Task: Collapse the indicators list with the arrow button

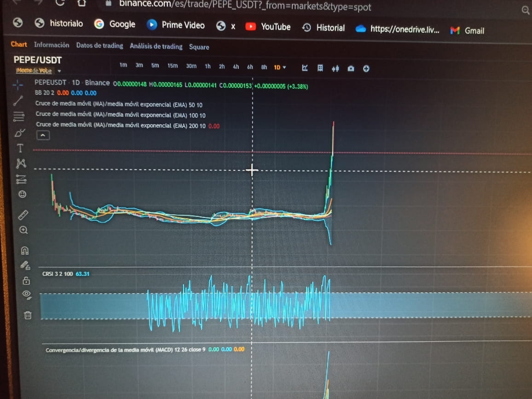Action: click(43, 135)
